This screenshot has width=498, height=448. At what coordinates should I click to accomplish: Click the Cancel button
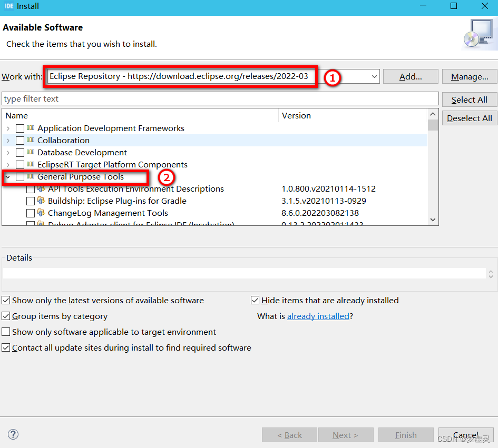pos(466,435)
